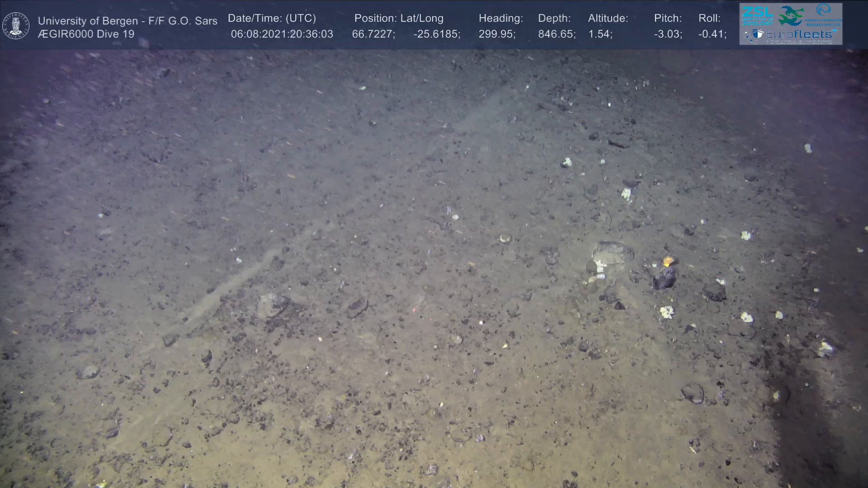Click the two-fish green and blue logo
The width and height of the screenshot is (868, 488).
point(791,15)
